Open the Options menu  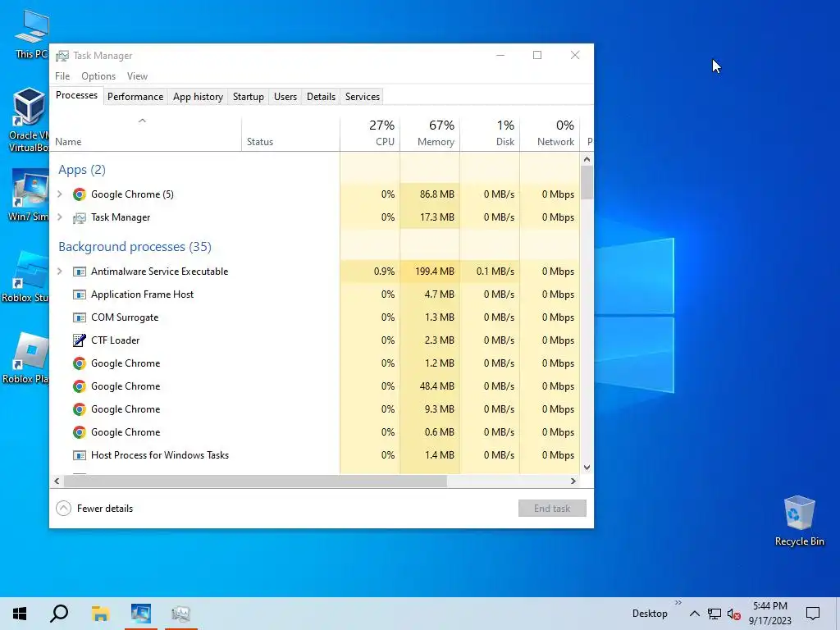click(x=98, y=76)
